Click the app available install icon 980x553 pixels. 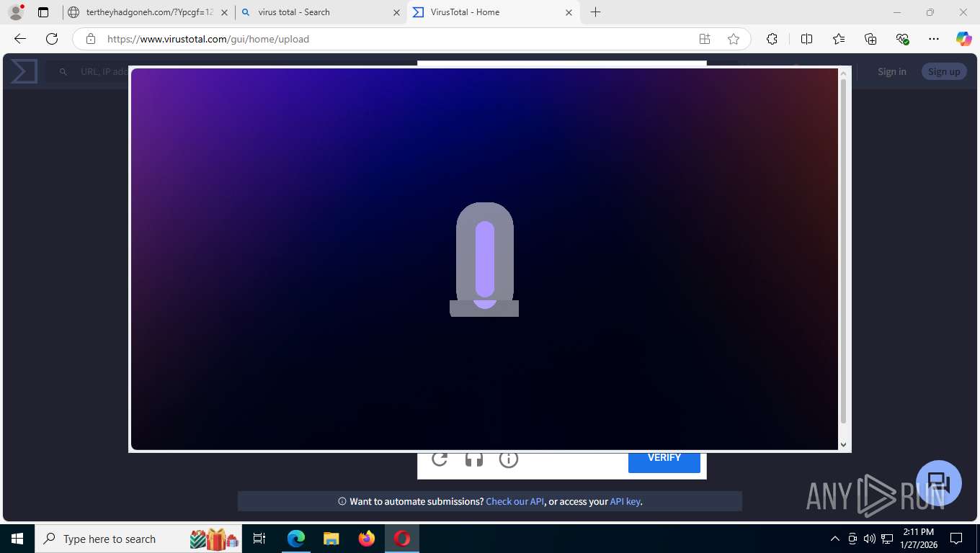coord(705,39)
